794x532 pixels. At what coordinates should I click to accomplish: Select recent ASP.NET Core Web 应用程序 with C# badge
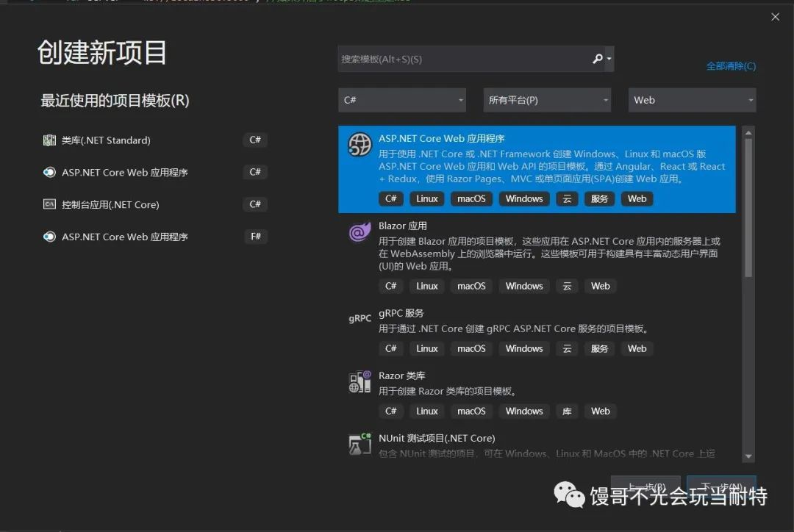(x=155, y=172)
